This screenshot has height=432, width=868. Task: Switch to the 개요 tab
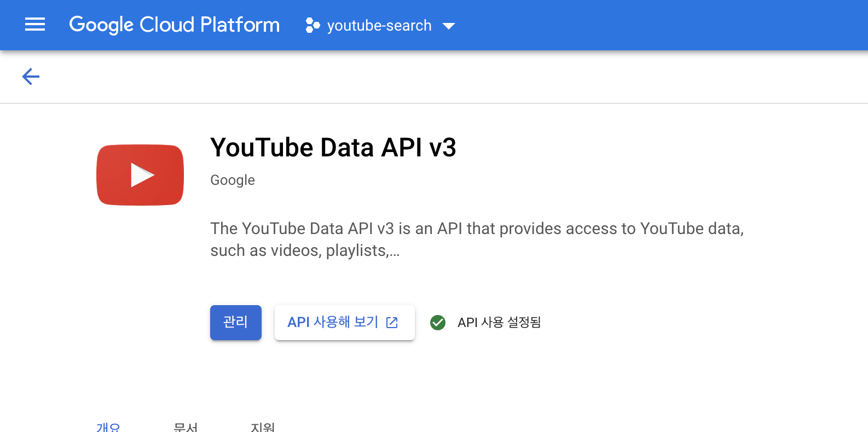pyautogui.click(x=108, y=427)
